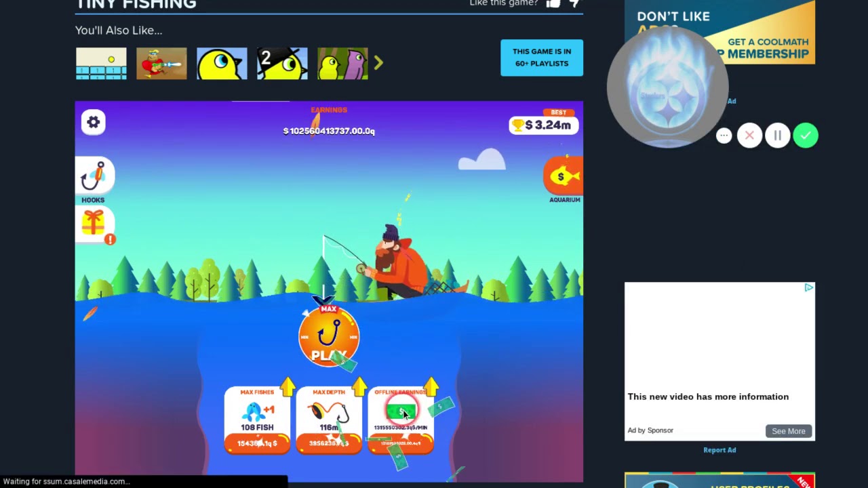Click the trophy best score badge
Screen dimensions: 868x488
[x=543, y=125]
